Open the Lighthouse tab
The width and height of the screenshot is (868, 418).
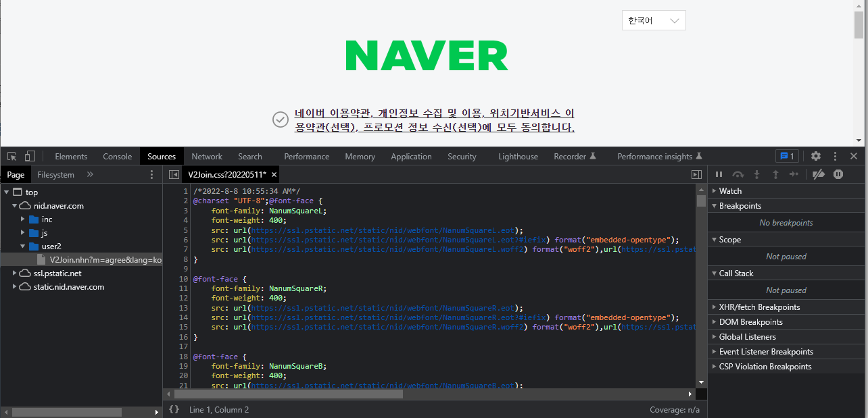(x=519, y=156)
